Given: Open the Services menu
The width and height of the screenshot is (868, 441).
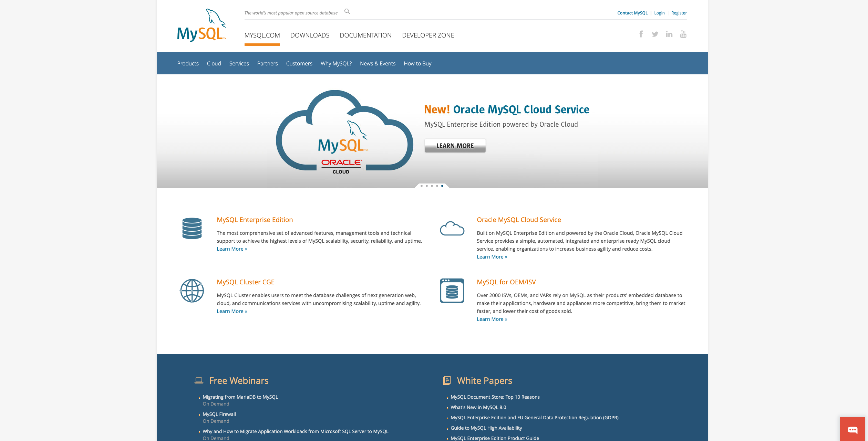Looking at the screenshot, I should 239,63.
